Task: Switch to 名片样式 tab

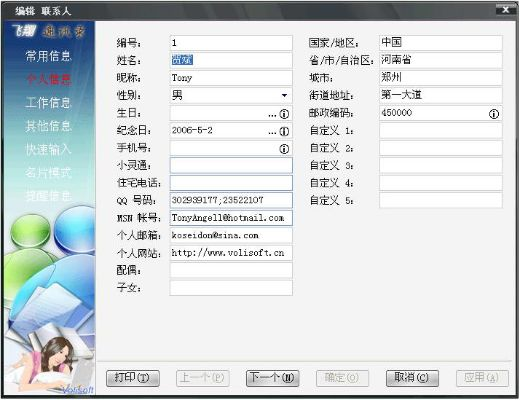Action: point(48,172)
